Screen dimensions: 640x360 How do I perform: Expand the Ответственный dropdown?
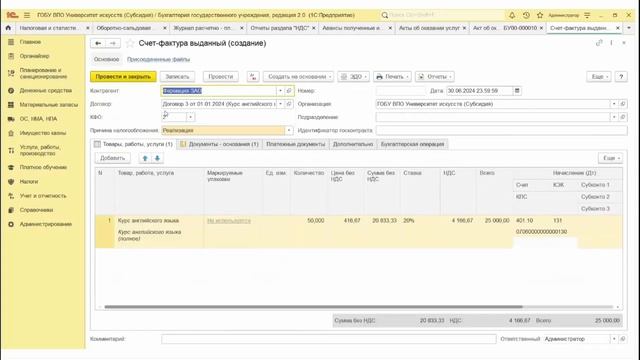coord(614,339)
